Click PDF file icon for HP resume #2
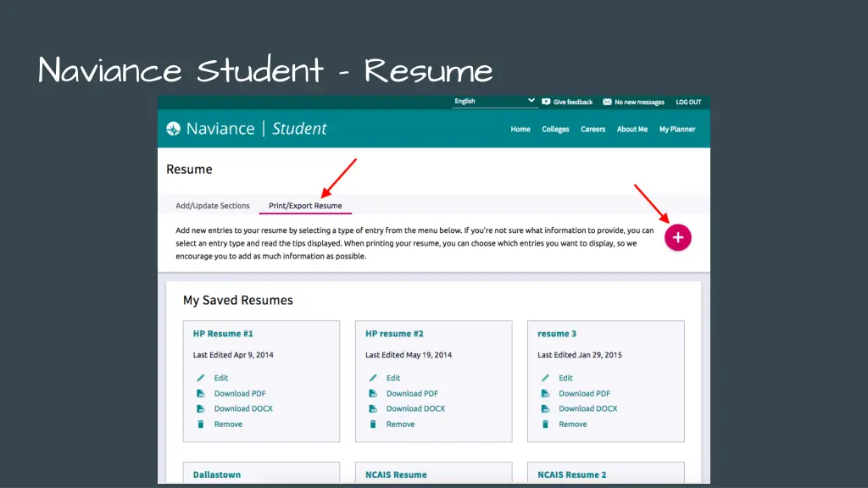868x488 pixels. [373, 393]
